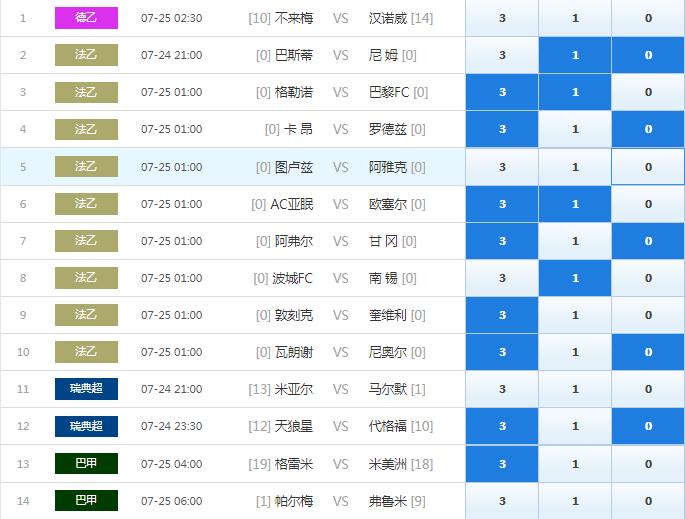Select option 1 for 米亚尔 vs 马尔默
The width and height of the screenshot is (685, 519).
pos(575,389)
